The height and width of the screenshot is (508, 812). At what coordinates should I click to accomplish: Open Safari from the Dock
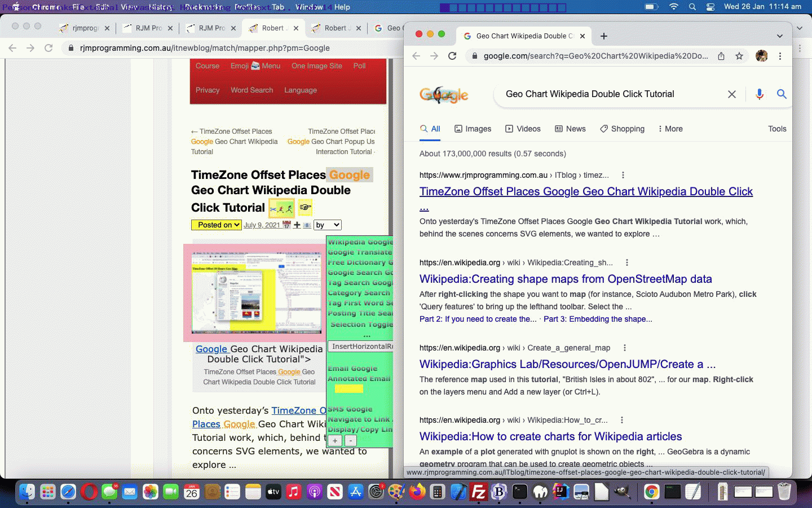(68, 492)
